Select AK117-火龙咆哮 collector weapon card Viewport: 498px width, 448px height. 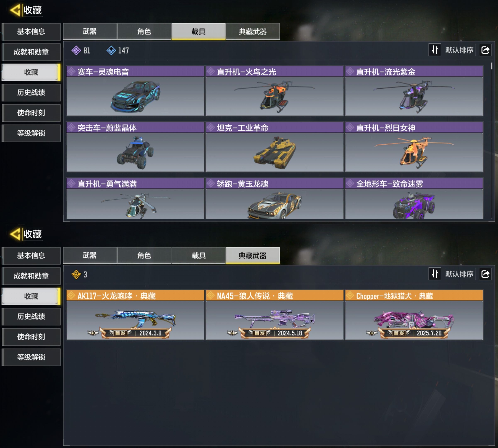[135, 315]
